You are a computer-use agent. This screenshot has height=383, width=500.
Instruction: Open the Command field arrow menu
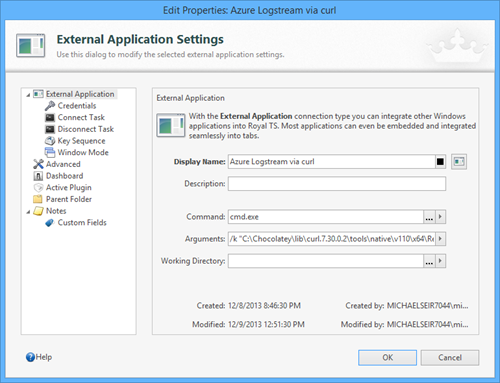(x=440, y=217)
